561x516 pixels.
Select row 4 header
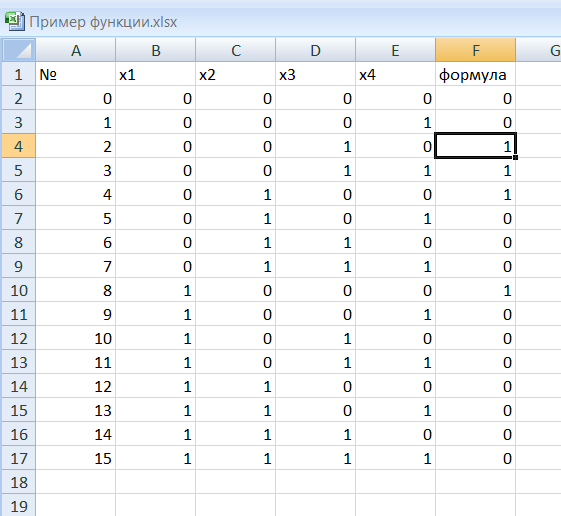click(19, 146)
